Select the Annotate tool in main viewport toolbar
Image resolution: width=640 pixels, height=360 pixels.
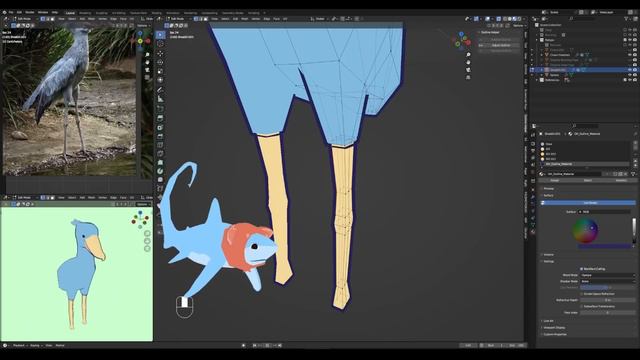pyautogui.click(x=160, y=90)
